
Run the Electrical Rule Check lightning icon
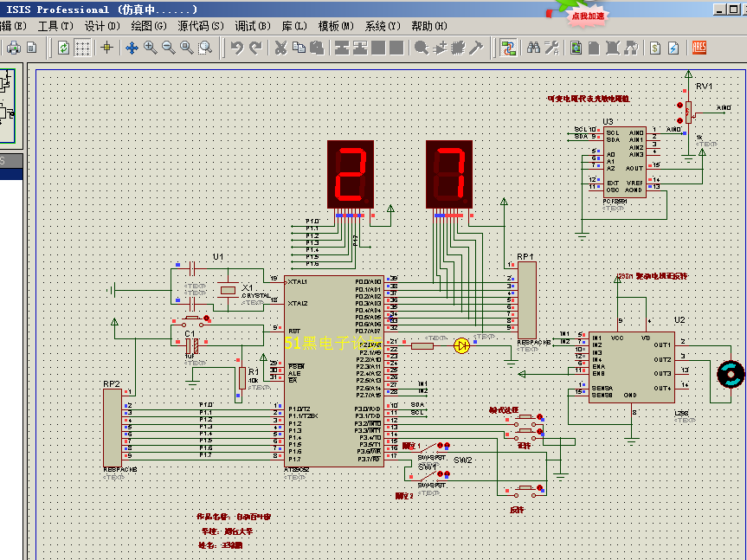pyautogui.click(x=673, y=48)
